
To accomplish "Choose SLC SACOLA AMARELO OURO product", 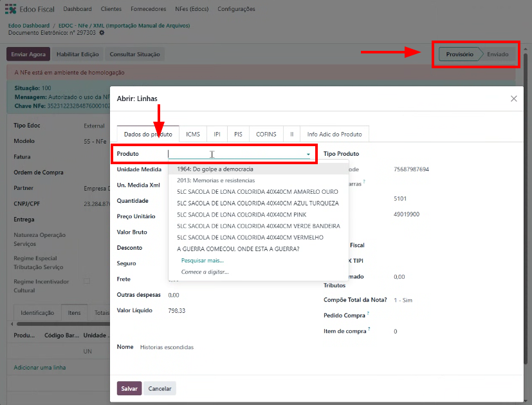I will (259, 192).
